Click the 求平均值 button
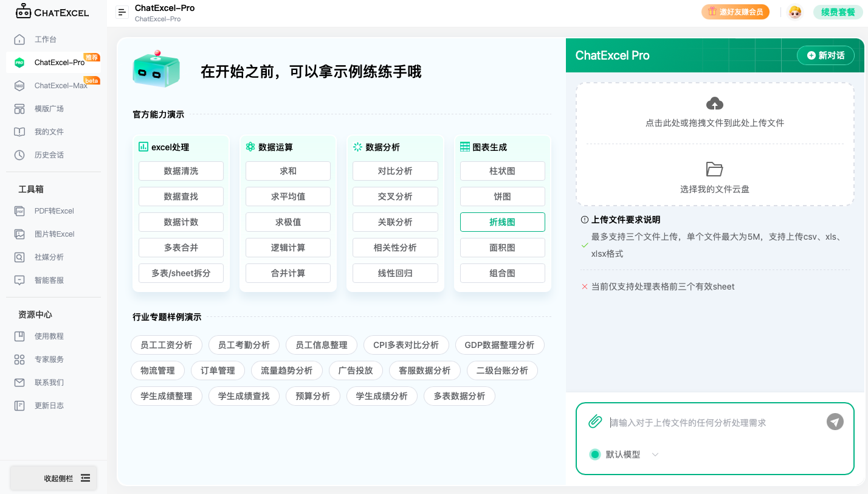 click(x=288, y=197)
